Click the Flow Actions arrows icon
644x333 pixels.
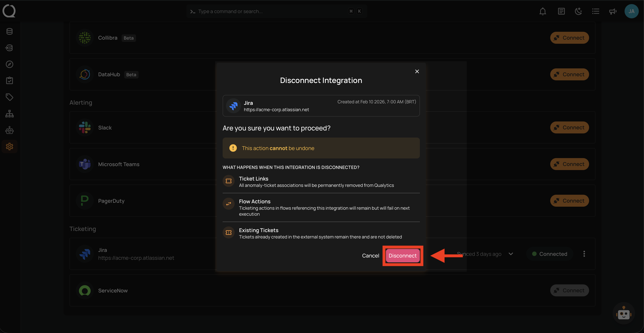coord(228,204)
